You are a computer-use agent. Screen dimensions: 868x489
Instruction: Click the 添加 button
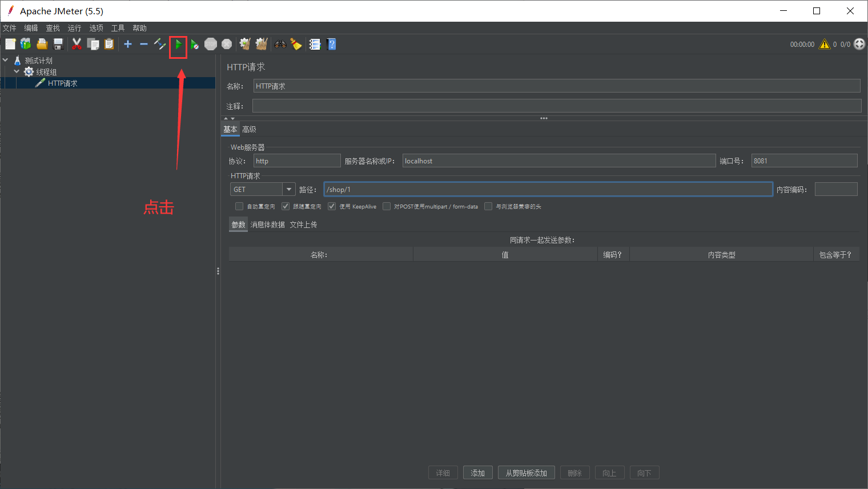(478, 473)
